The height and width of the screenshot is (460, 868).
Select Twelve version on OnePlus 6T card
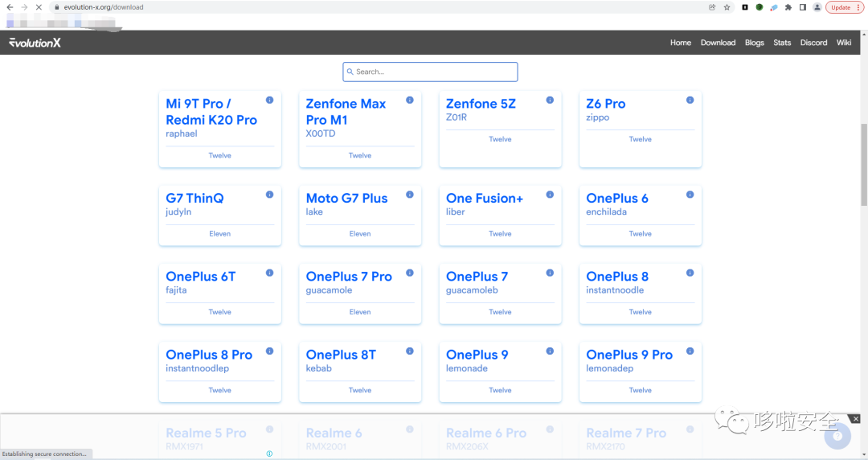(219, 312)
